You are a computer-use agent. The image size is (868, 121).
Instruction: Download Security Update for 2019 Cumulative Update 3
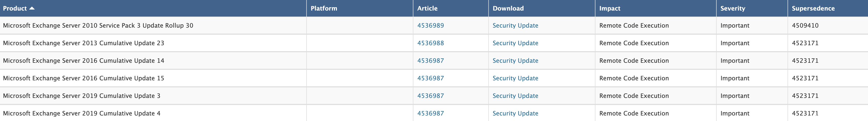click(515, 96)
